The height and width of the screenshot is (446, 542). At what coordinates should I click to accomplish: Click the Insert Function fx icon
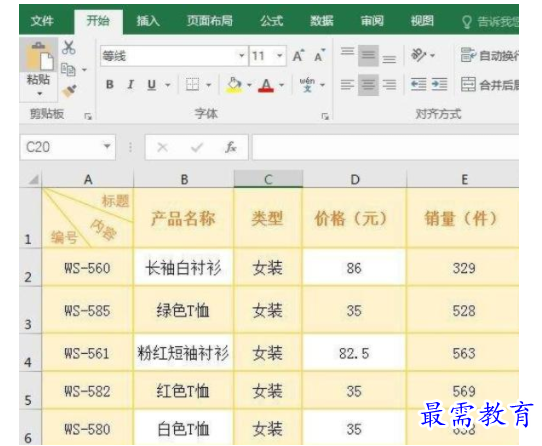point(231,147)
